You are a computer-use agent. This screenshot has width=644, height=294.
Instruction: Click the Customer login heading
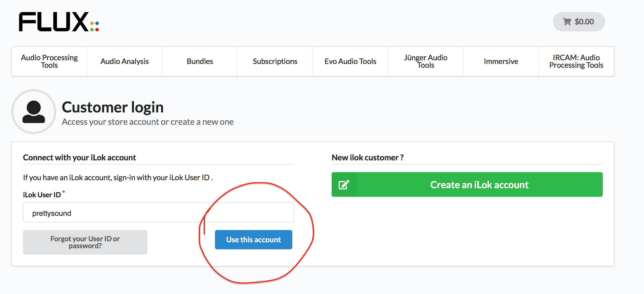(113, 107)
